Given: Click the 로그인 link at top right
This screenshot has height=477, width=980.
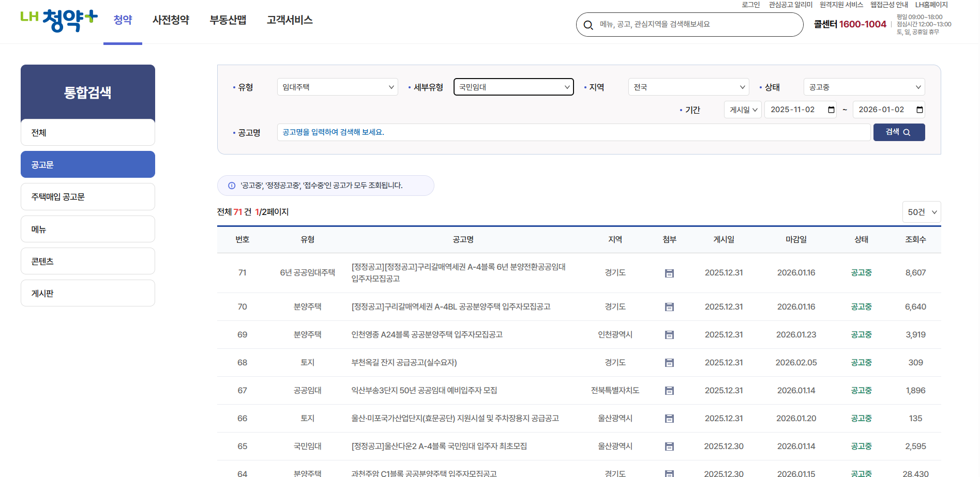Looking at the screenshot, I should pos(750,5).
